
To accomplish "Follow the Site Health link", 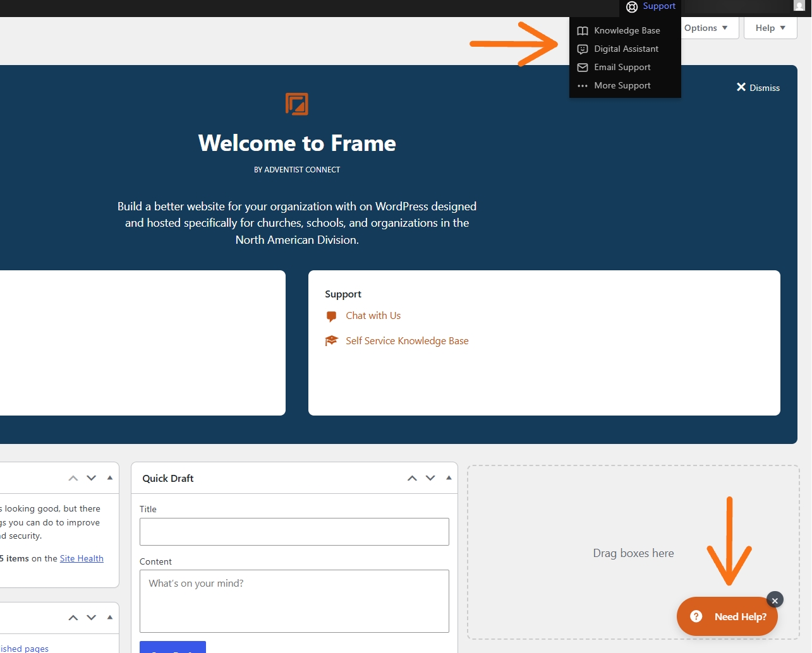I will pyautogui.click(x=82, y=558).
